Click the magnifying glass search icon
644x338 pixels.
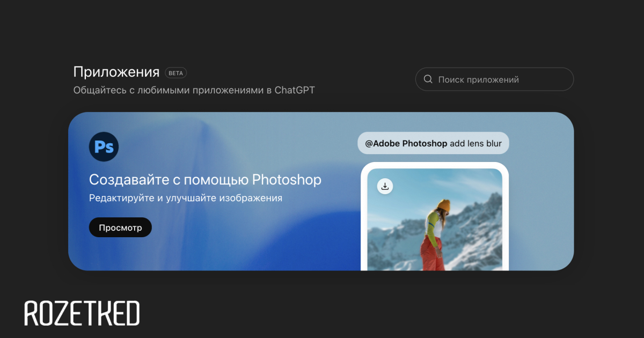click(428, 79)
